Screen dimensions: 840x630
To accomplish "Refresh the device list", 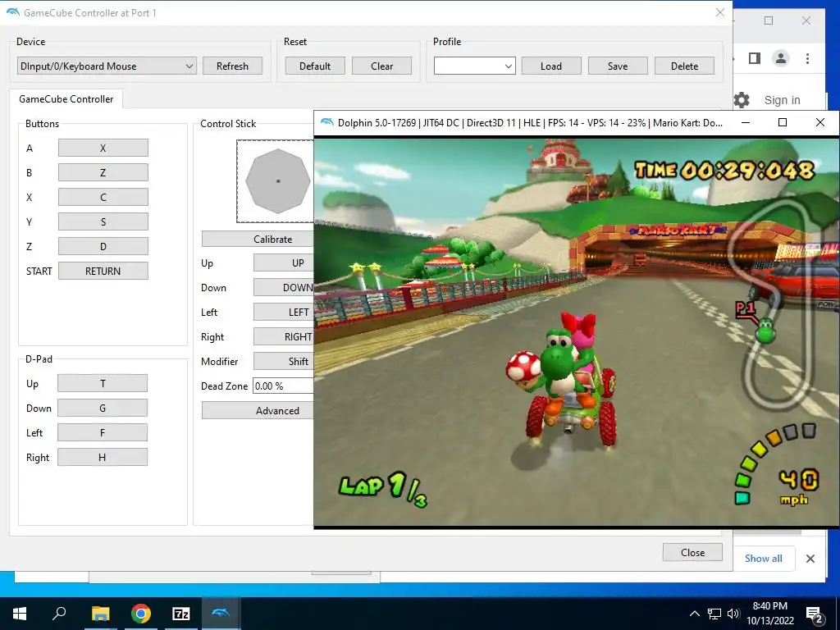I will point(232,66).
